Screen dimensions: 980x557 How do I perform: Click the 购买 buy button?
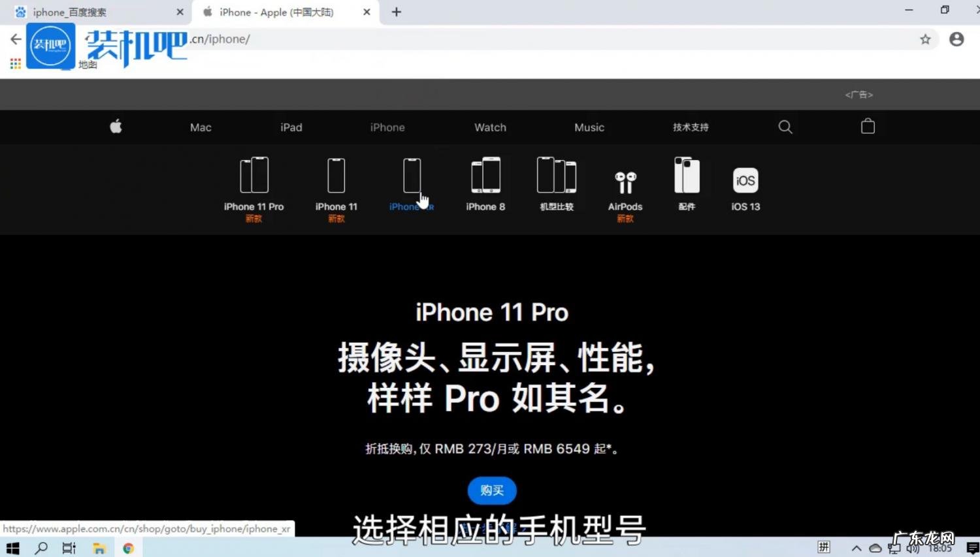pyautogui.click(x=491, y=490)
